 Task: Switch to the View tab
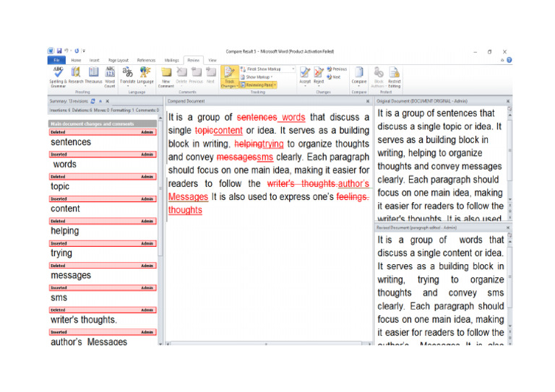[212, 61]
